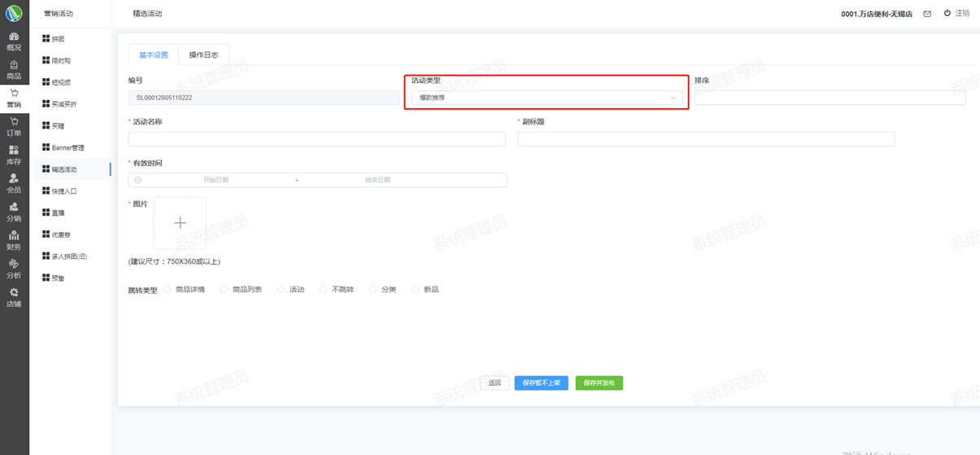Open the 财务 finance section in sidebar
The width and height of the screenshot is (980, 455).
click(x=14, y=241)
